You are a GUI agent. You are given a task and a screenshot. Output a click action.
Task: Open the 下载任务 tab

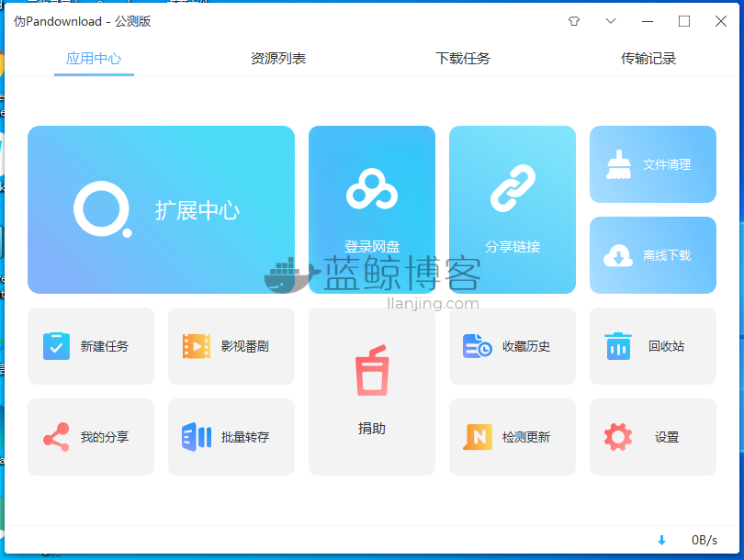point(463,59)
